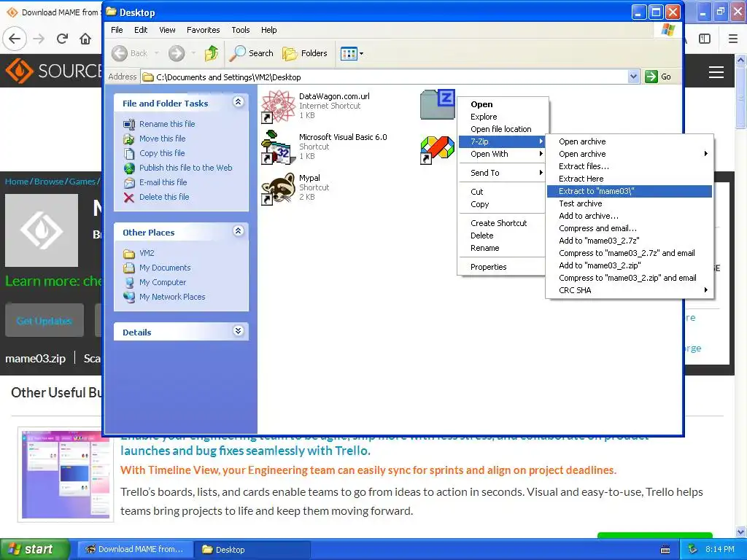747x560 pixels.
Task: Open Forward button history dropdown arrow
Action: coord(193,53)
